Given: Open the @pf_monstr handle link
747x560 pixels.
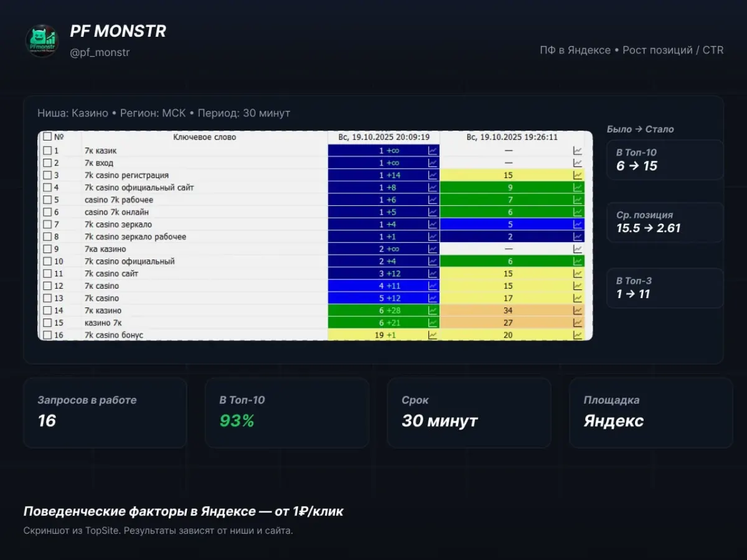Looking at the screenshot, I should [100, 53].
